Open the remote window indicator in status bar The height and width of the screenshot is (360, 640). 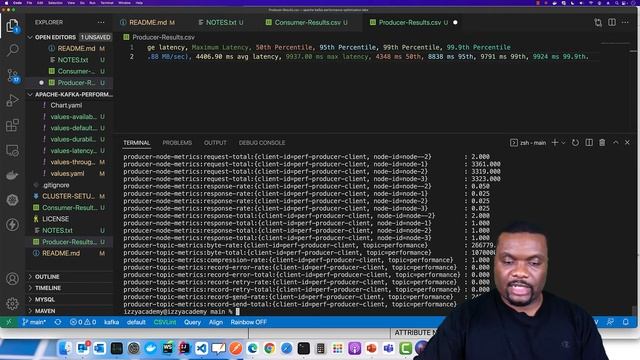9,322
